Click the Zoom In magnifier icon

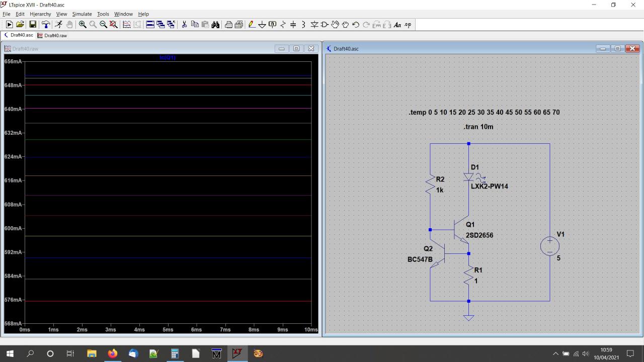click(83, 25)
